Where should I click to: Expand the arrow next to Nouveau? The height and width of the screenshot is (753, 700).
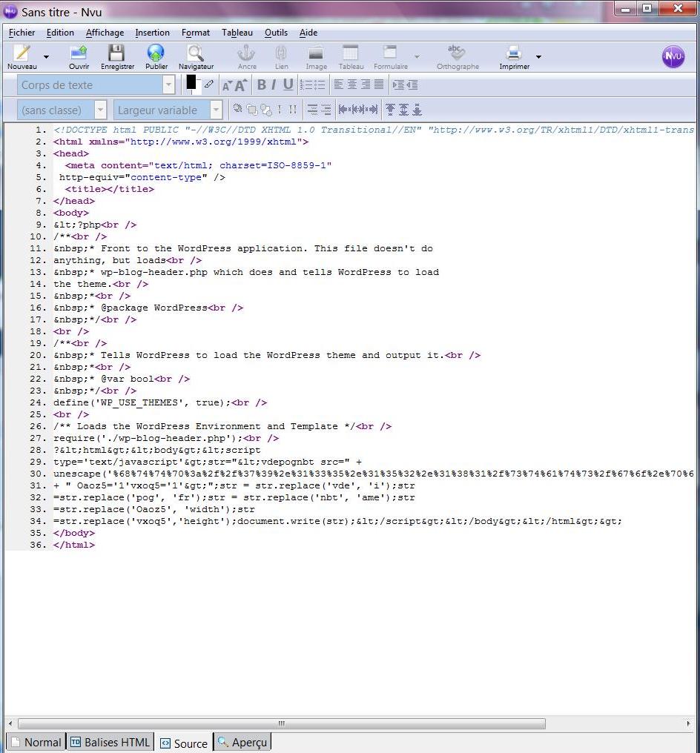(x=46, y=56)
